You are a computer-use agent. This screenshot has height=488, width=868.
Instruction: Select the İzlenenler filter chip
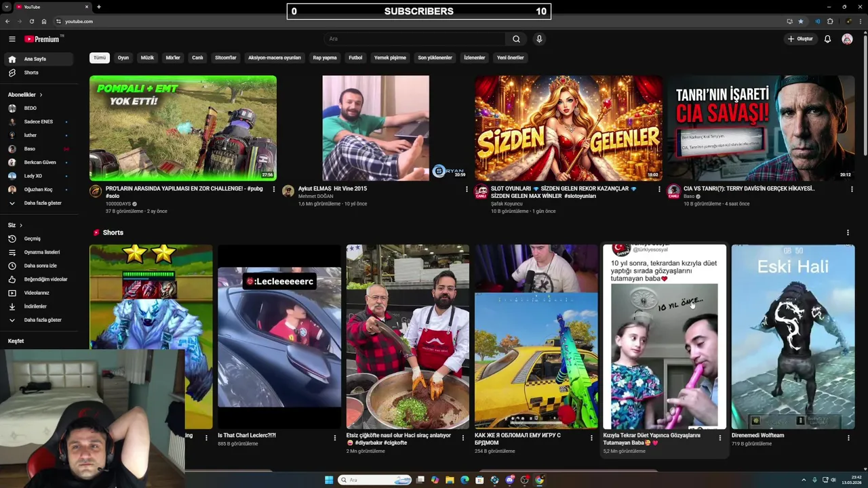pyautogui.click(x=475, y=58)
